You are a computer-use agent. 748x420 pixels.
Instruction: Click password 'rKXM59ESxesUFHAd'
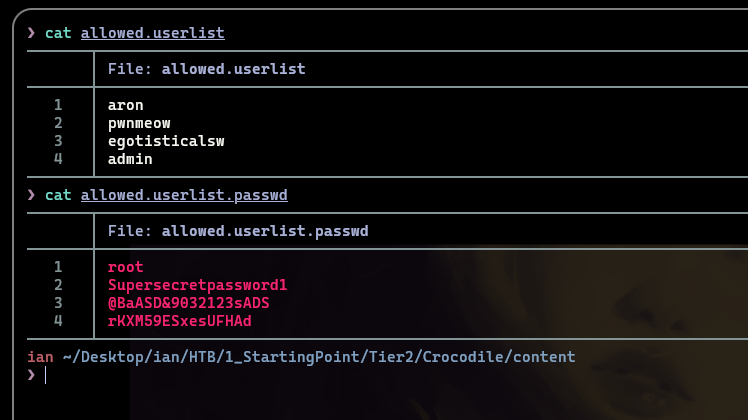(x=179, y=321)
